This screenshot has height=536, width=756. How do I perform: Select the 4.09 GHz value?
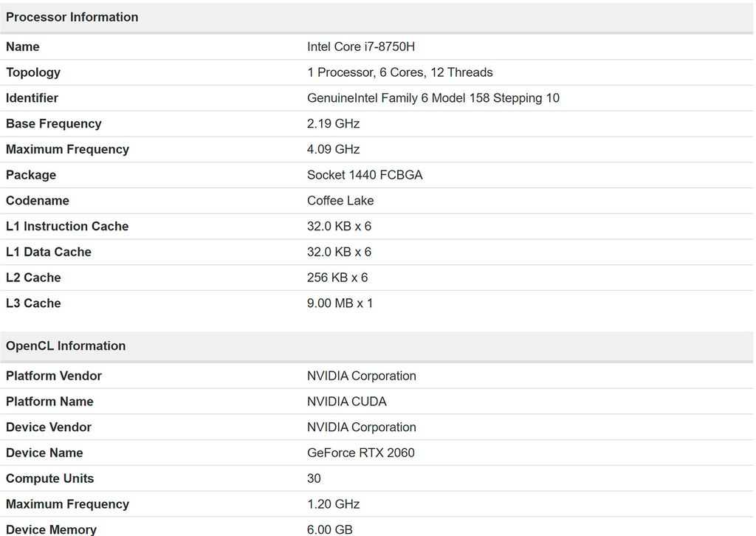(333, 149)
